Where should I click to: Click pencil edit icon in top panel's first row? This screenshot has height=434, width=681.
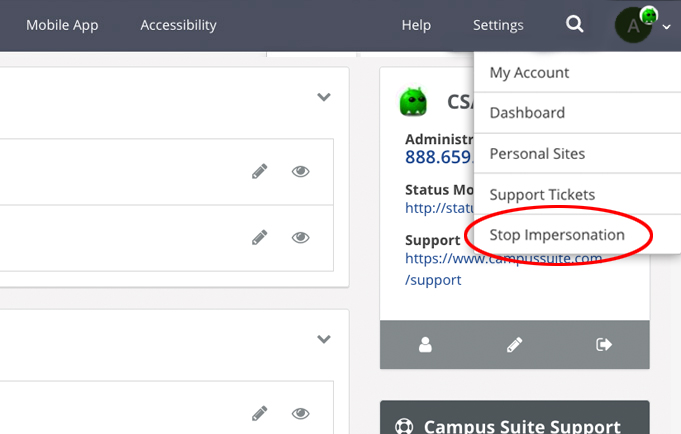coord(260,171)
